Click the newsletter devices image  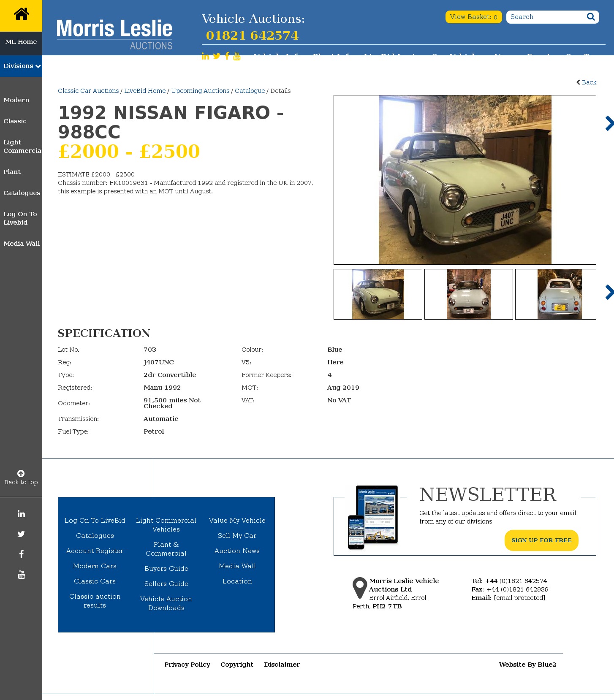click(373, 517)
